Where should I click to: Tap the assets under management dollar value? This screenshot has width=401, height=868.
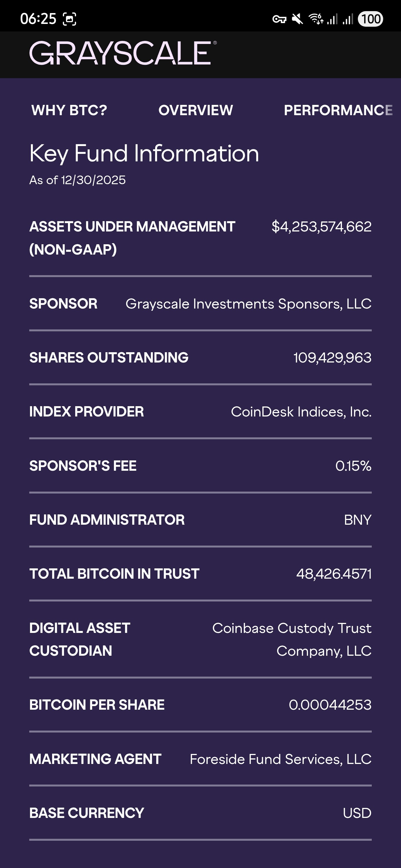click(321, 226)
